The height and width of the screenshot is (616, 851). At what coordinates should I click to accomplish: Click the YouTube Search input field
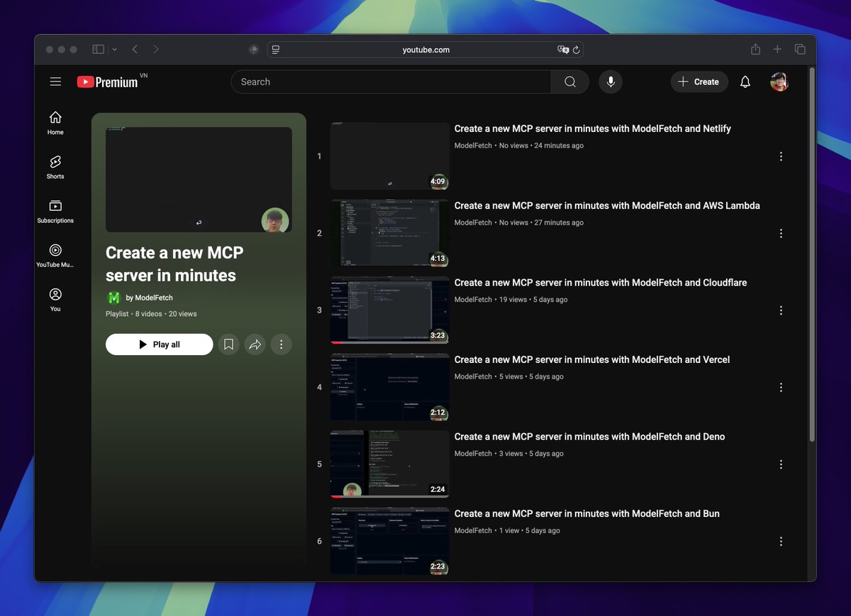pos(391,82)
